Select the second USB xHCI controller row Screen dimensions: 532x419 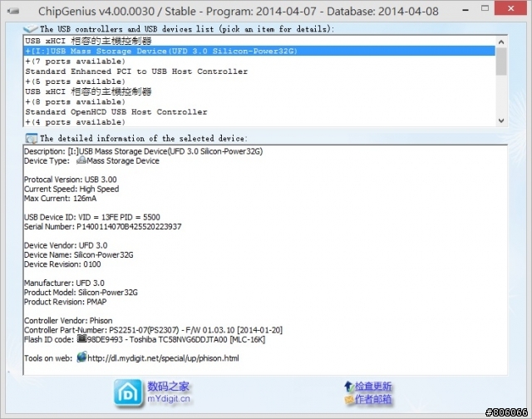point(259,91)
